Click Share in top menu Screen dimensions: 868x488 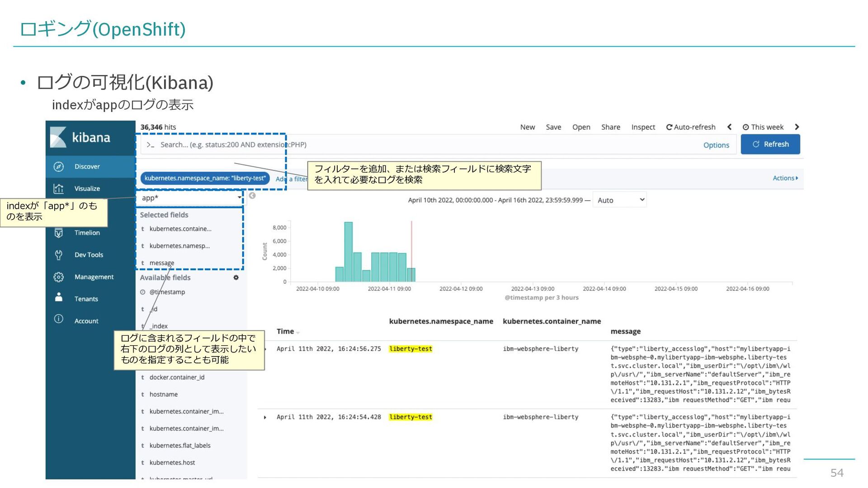point(611,127)
